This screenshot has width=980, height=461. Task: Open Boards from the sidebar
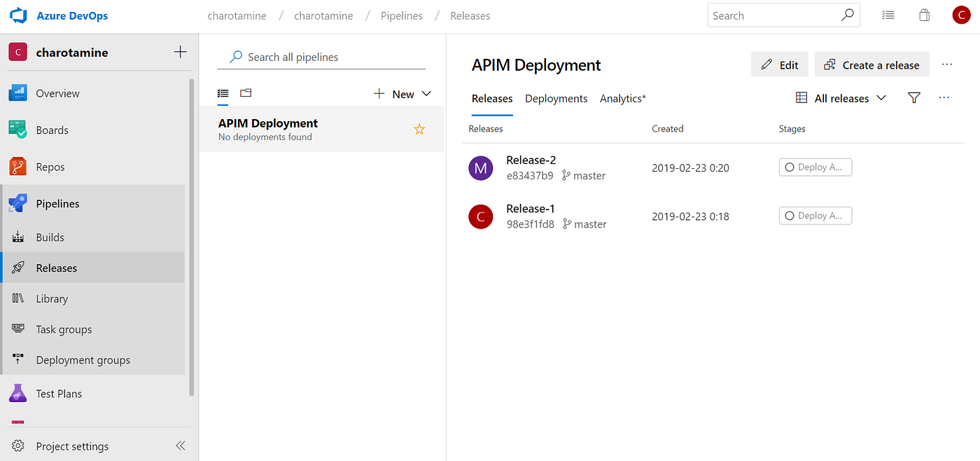[x=52, y=130]
